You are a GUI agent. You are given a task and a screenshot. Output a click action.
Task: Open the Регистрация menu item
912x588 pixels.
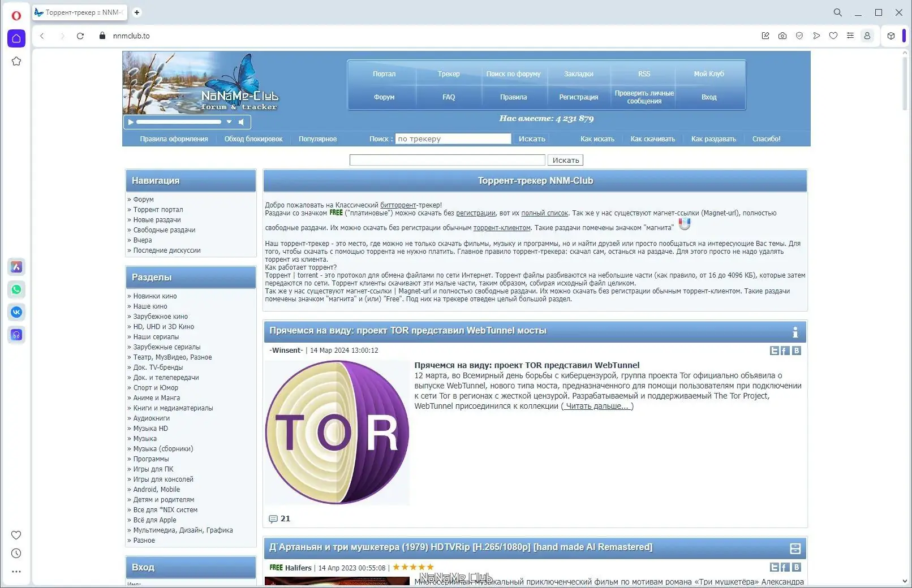[579, 97]
